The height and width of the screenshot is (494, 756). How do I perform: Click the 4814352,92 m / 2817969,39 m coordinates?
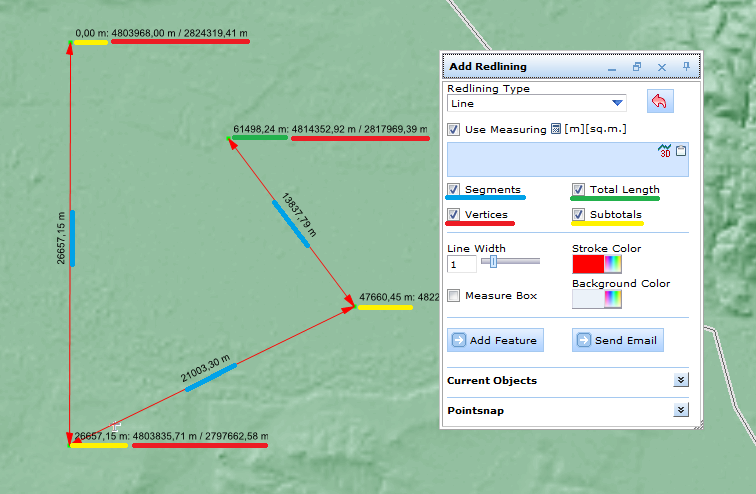point(359,129)
